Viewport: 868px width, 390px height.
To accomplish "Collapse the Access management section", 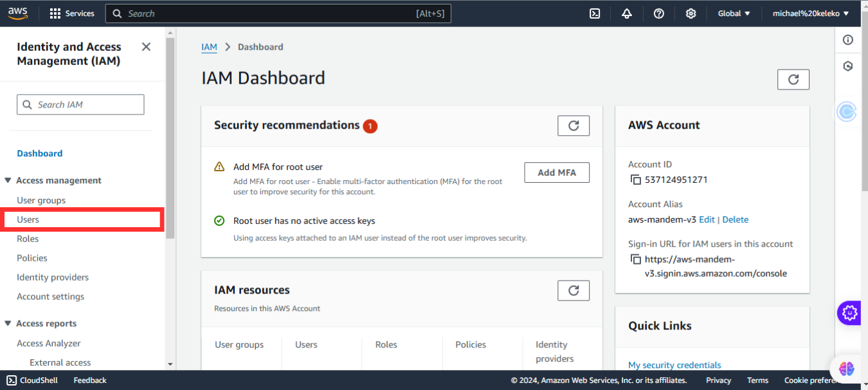I will 8,181.
